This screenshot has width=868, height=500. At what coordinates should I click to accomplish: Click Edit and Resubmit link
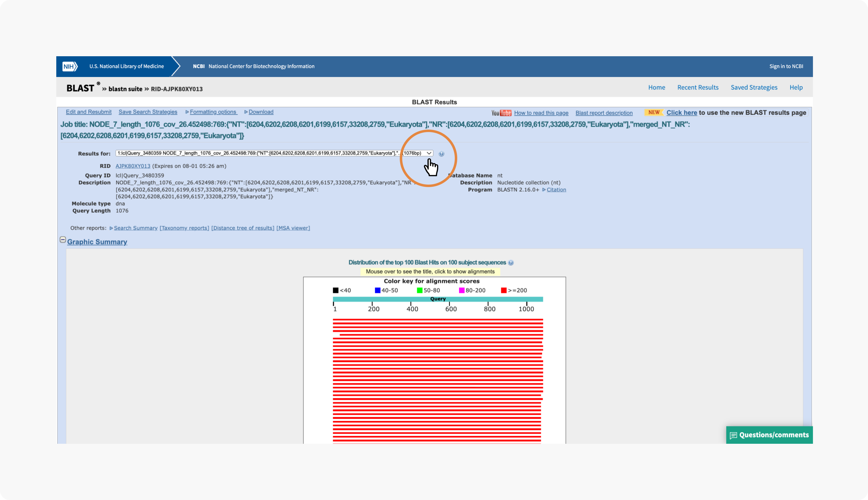click(x=89, y=112)
